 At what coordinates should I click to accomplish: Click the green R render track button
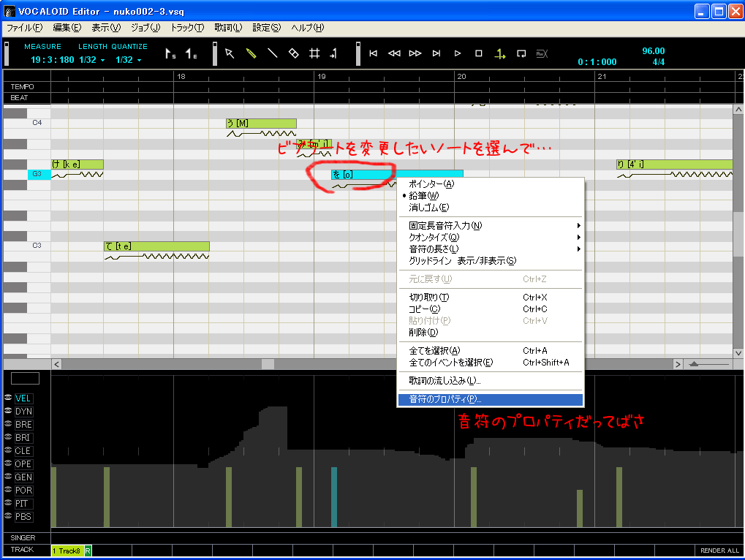[x=88, y=550]
